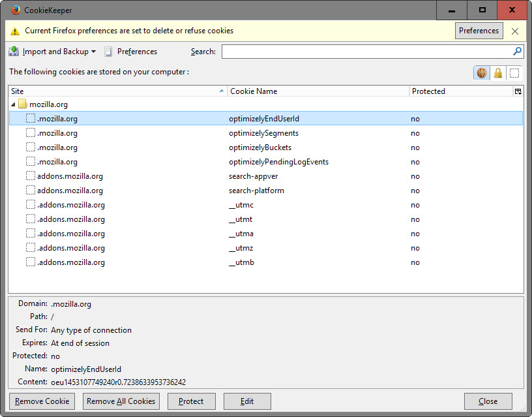Viewport: 532px width, 417px height.
Task: Sort by the Site column header
Action: click(118, 91)
